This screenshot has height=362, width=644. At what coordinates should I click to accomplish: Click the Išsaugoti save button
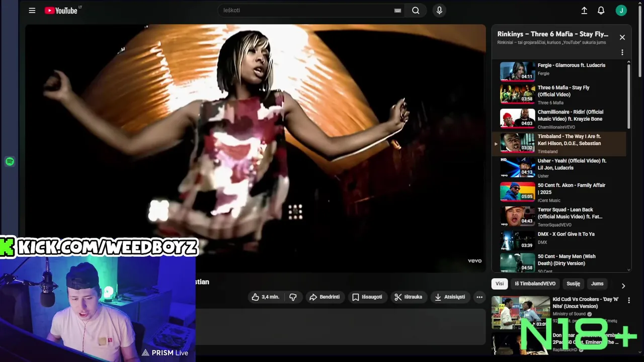367,297
